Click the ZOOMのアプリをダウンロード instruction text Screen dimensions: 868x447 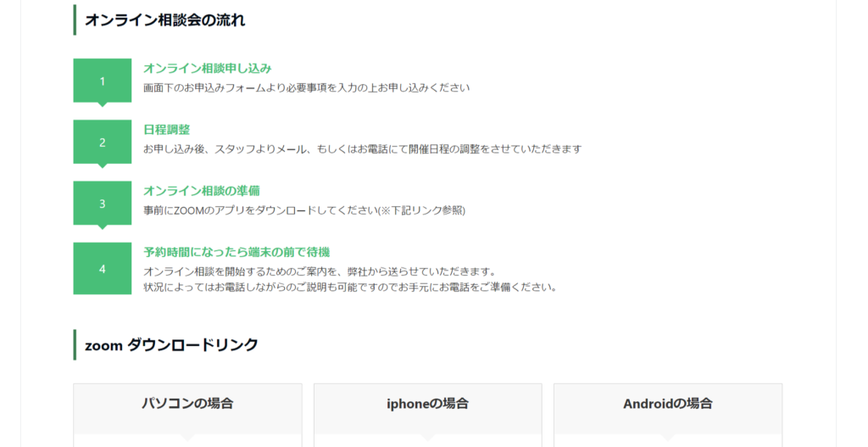tap(304, 210)
